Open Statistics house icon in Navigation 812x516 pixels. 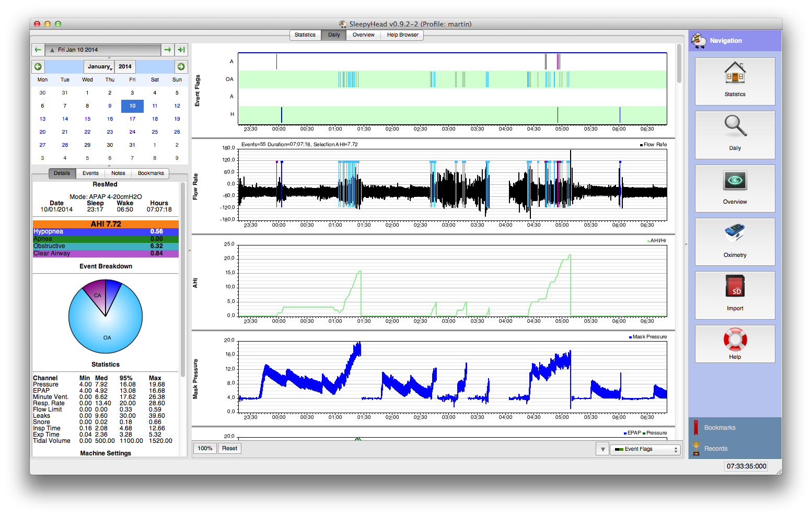[735, 73]
